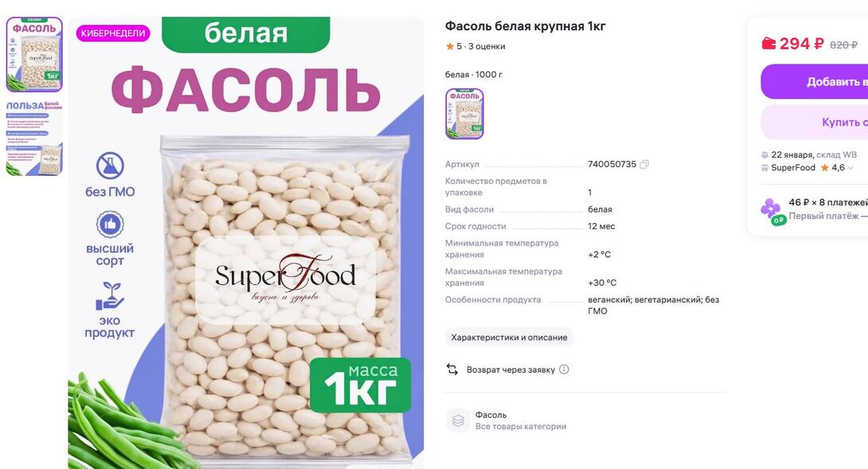Click the Купить сейчас light purple button
This screenshot has width=868, height=469.
[x=815, y=122]
